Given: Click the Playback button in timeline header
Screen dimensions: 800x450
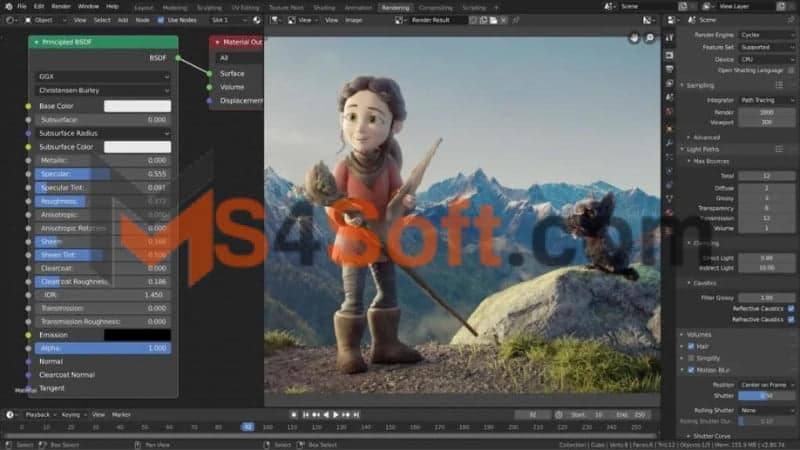Looking at the screenshot, I should coord(39,414).
